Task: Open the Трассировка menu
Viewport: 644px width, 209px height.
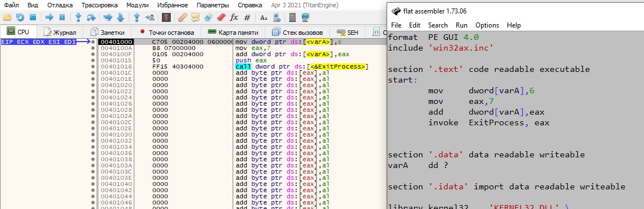Action: (x=99, y=6)
